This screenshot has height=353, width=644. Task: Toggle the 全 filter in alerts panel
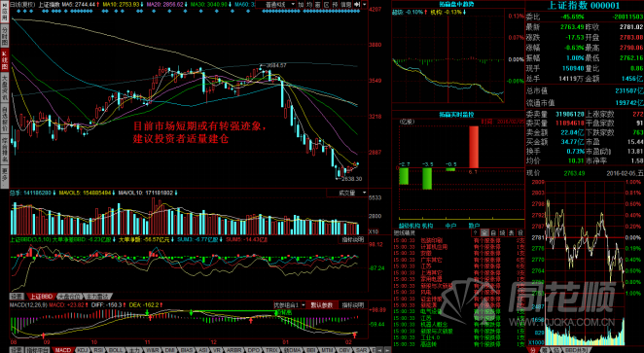[484, 232]
